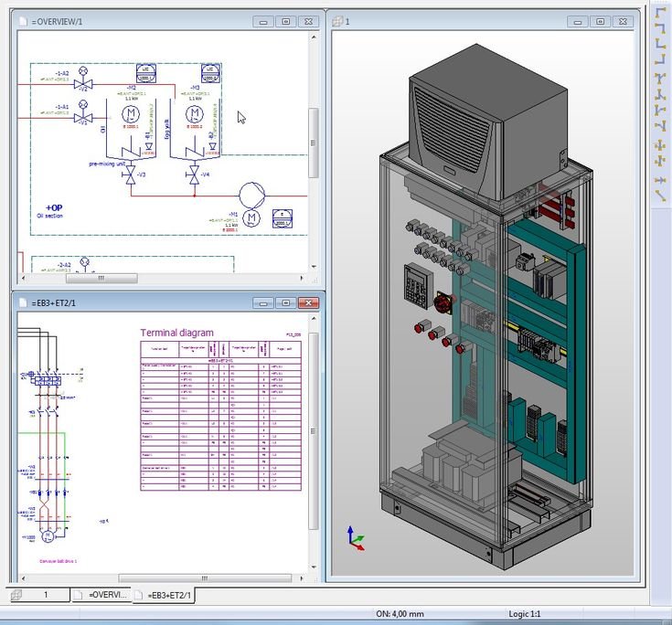Click the 'pre-mixing unit' label
672x625 pixels.
coord(107,164)
